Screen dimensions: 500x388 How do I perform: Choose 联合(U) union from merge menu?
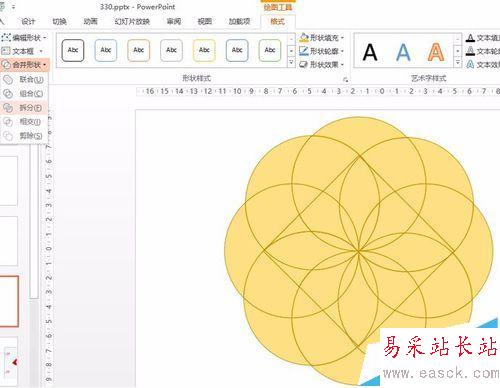pyautogui.click(x=24, y=79)
